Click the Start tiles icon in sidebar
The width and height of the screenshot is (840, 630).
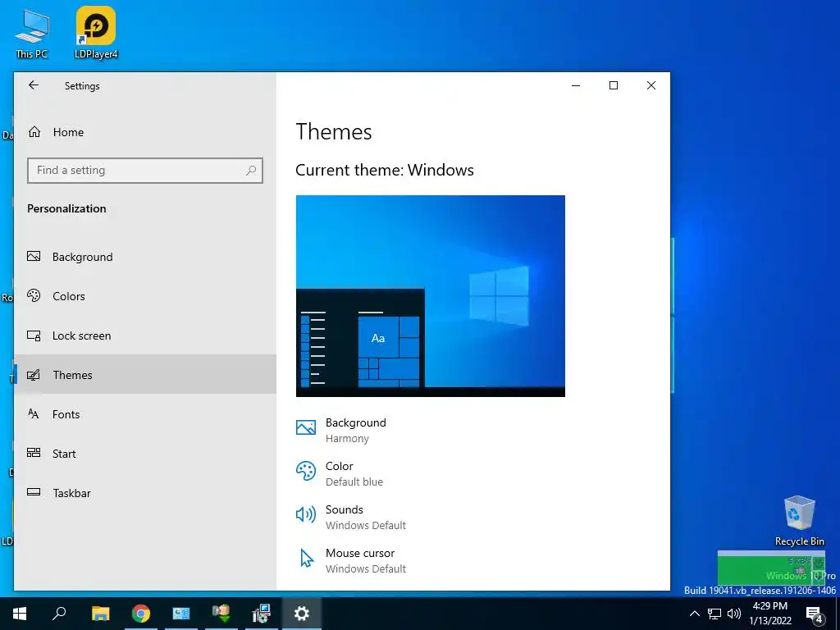(x=34, y=453)
